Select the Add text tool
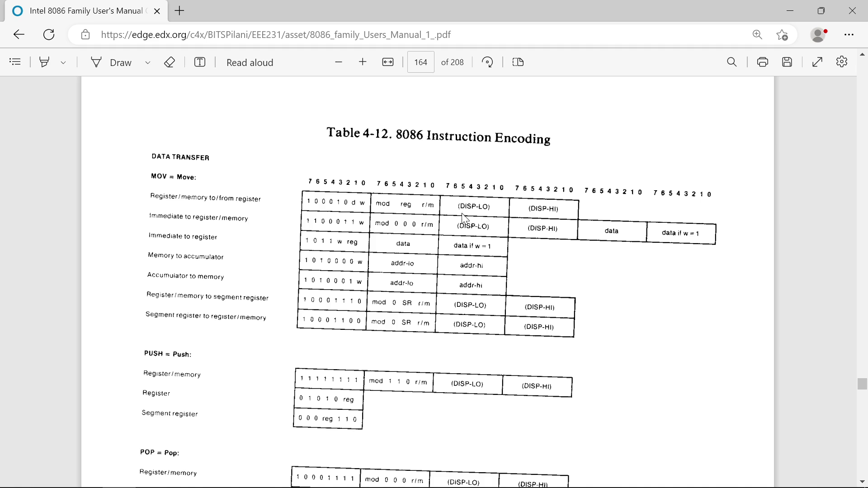Image resolution: width=868 pixels, height=488 pixels. pos(200,62)
